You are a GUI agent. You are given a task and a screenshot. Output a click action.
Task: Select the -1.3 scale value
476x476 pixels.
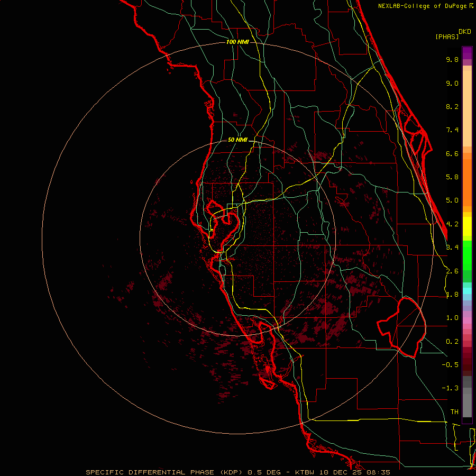450,388
